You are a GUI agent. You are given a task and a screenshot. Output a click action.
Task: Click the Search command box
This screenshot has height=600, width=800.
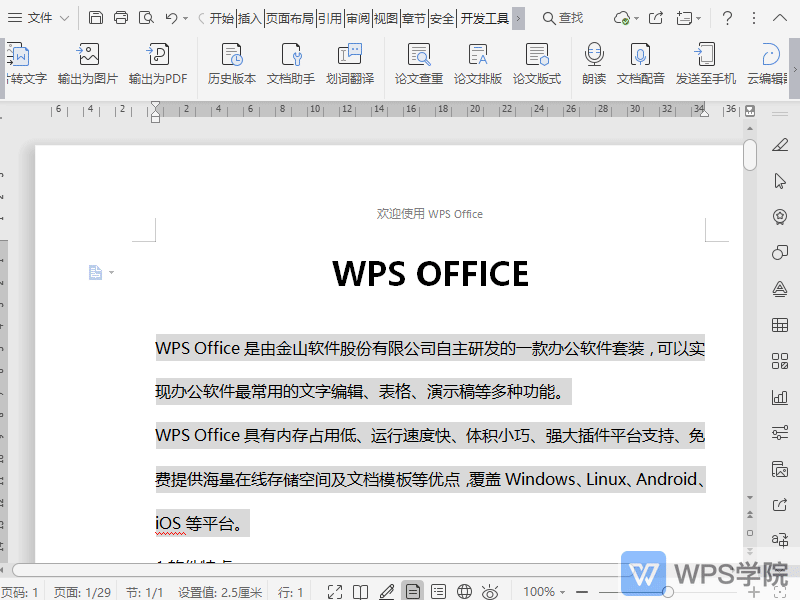(563, 18)
